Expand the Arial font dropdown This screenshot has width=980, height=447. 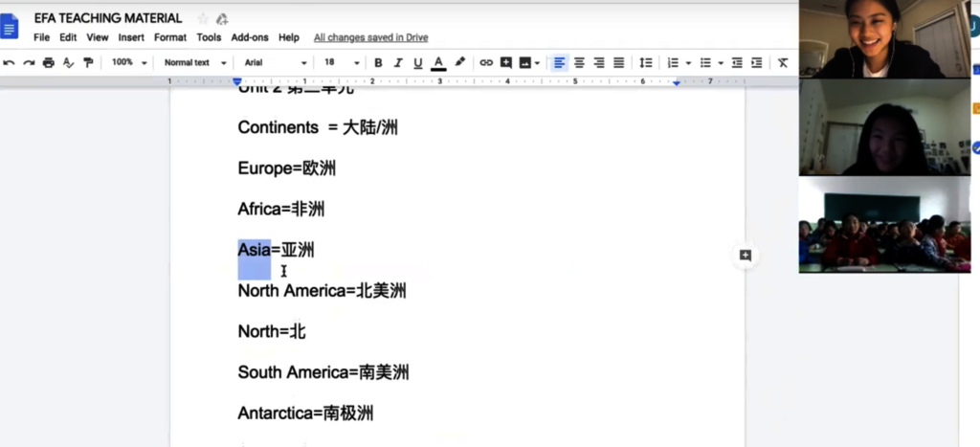pyautogui.click(x=275, y=63)
